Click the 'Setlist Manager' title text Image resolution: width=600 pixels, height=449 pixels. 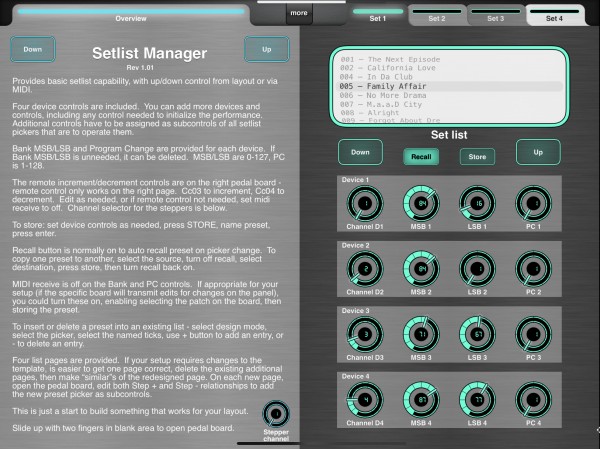[x=150, y=53]
